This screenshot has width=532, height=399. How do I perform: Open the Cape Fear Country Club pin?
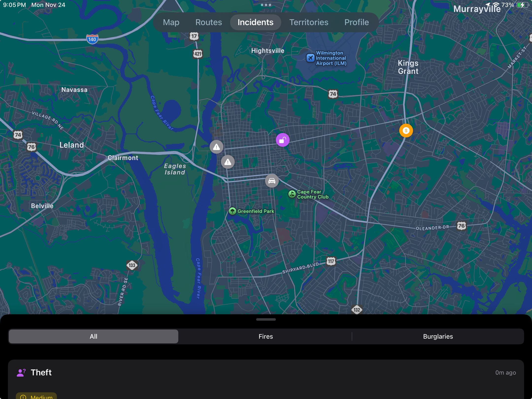tap(291, 194)
